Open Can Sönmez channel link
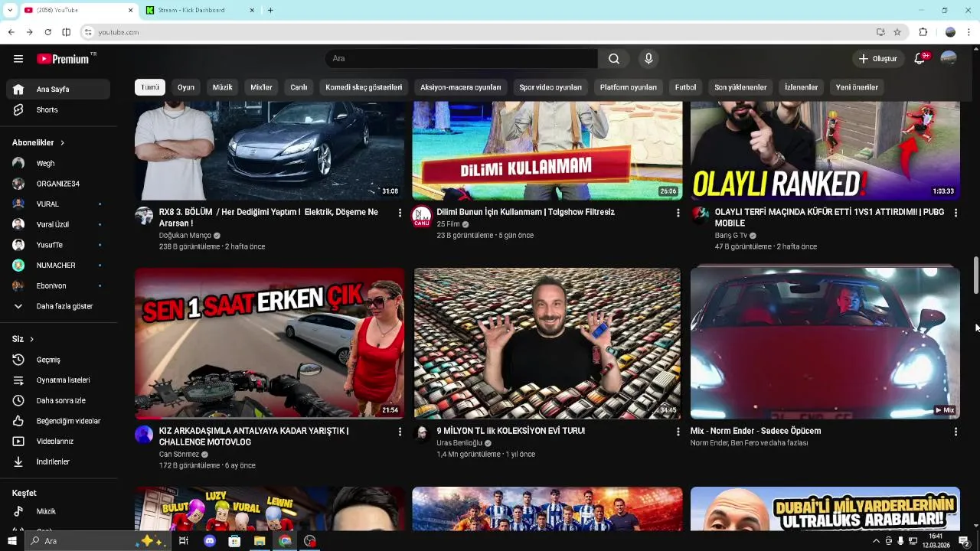The width and height of the screenshot is (980, 551). pos(179,455)
